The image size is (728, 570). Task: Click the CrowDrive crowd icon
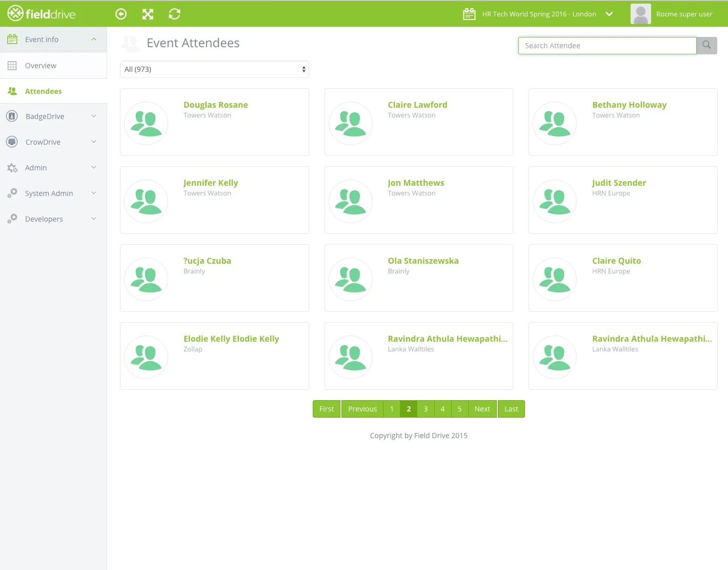[x=12, y=142]
